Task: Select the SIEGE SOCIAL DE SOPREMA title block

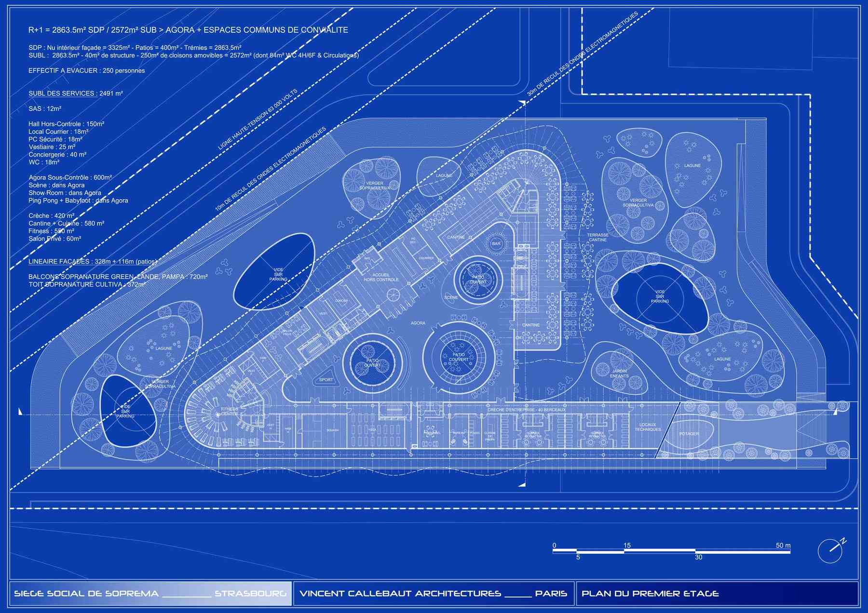Action: (150, 593)
